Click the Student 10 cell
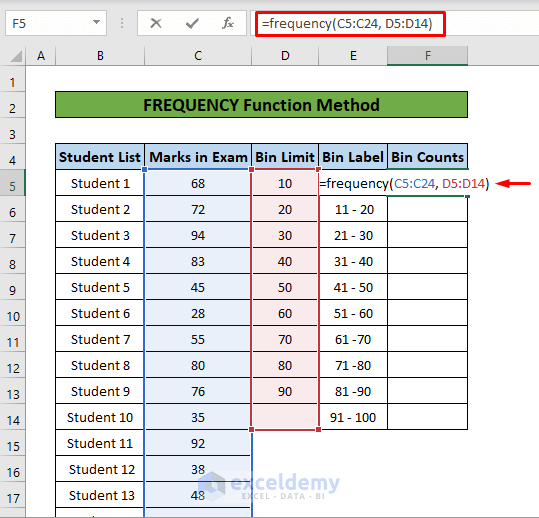Image resolution: width=539 pixels, height=518 pixels. tap(100, 417)
